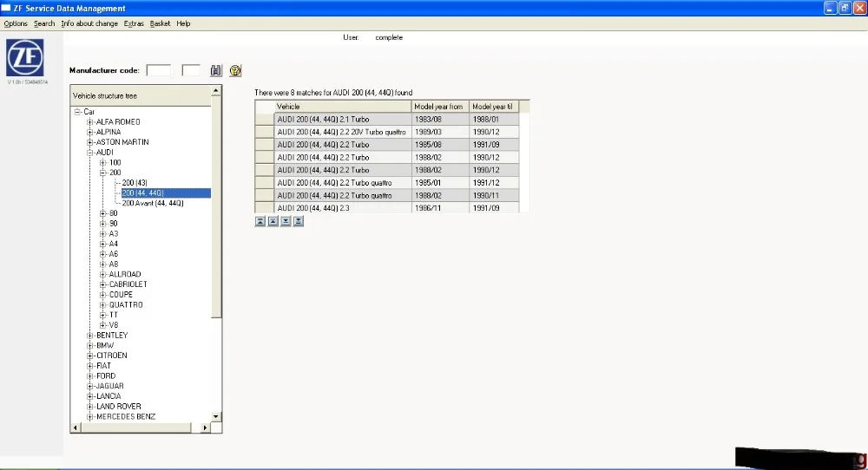Select the 2.2 20V Turbo quattro row
The width and height of the screenshot is (868, 470).
pyautogui.click(x=387, y=132)
